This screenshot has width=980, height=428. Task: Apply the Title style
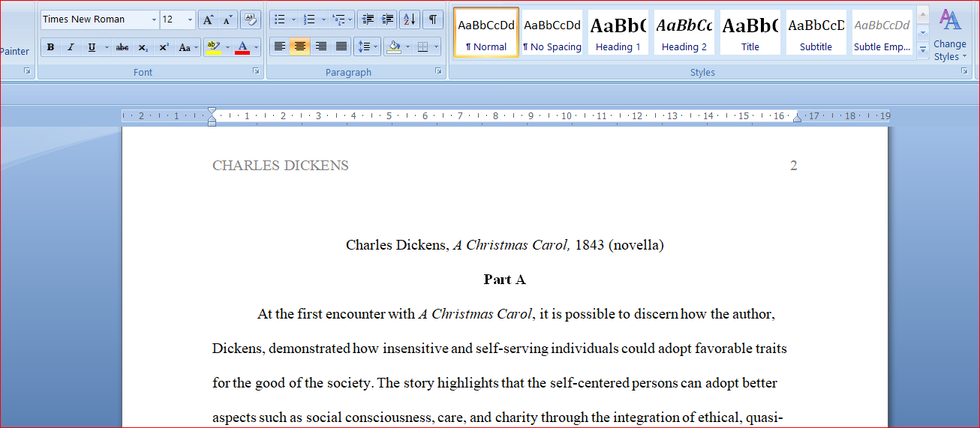click(750, 32)
